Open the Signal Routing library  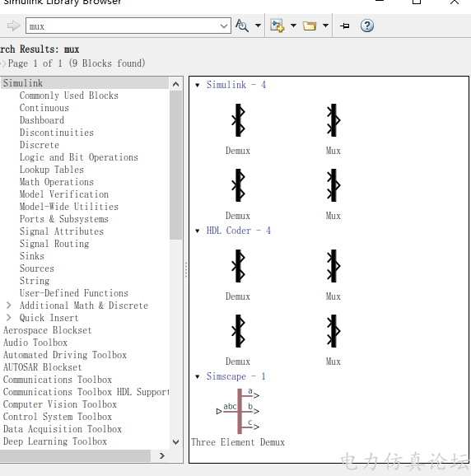coord(54,244)
